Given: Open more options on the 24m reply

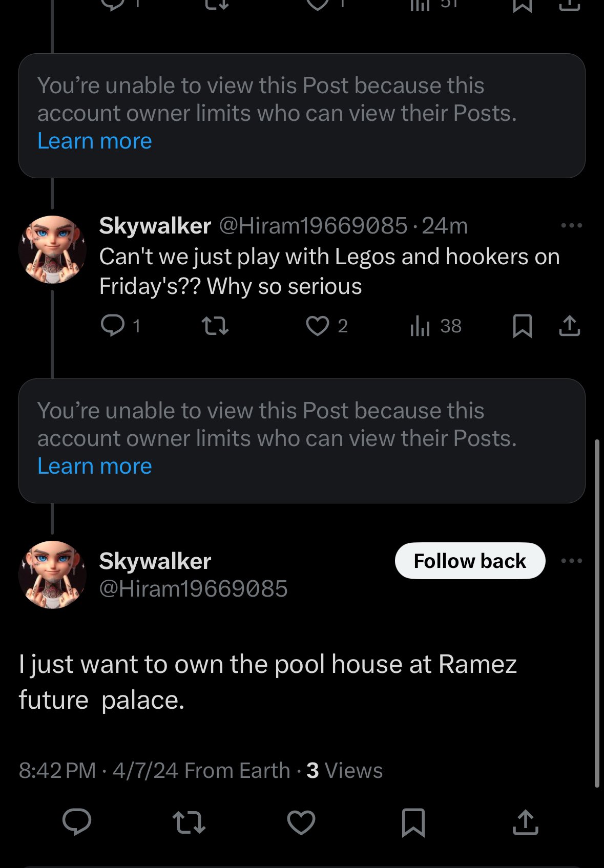Looking at the screenshot, I should (x=571, y=225).
